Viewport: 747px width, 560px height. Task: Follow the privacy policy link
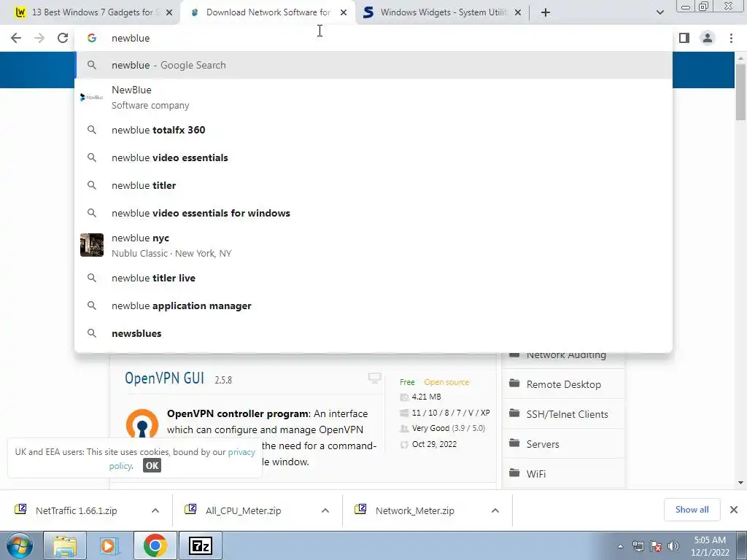pyautogui.click(x=241, y=452)
